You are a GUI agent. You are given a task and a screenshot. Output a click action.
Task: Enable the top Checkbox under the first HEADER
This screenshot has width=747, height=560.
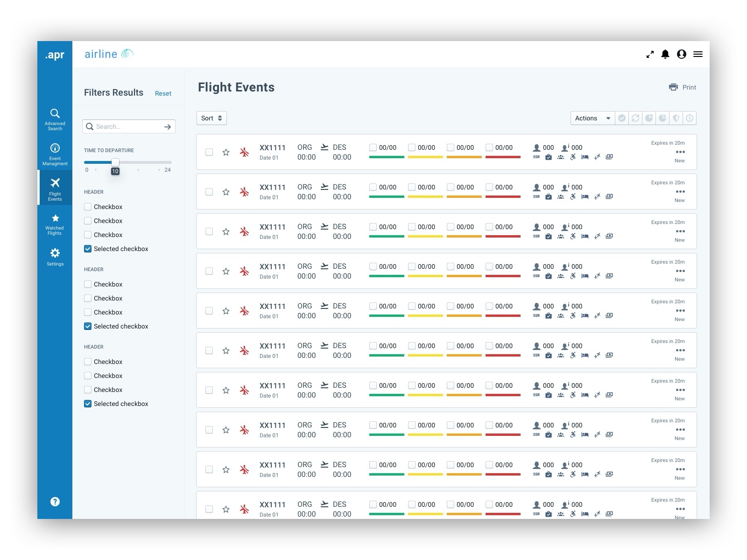88,206
